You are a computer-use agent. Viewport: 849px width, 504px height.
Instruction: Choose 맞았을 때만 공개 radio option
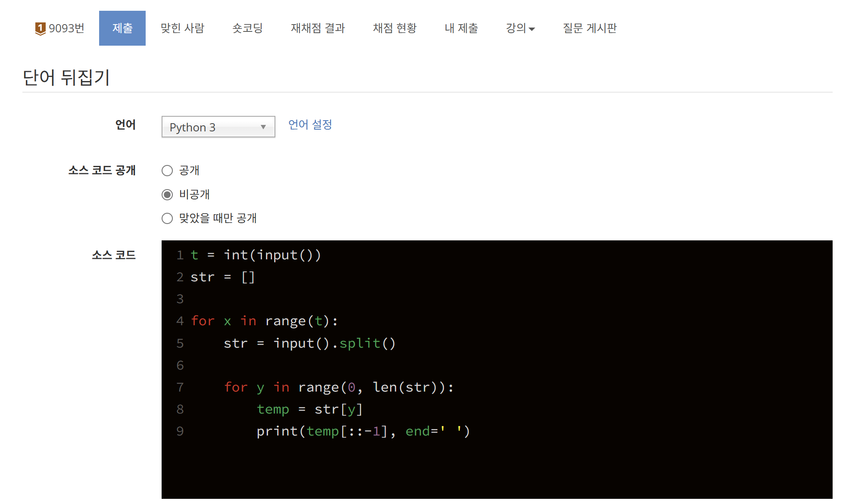[167, 218]
